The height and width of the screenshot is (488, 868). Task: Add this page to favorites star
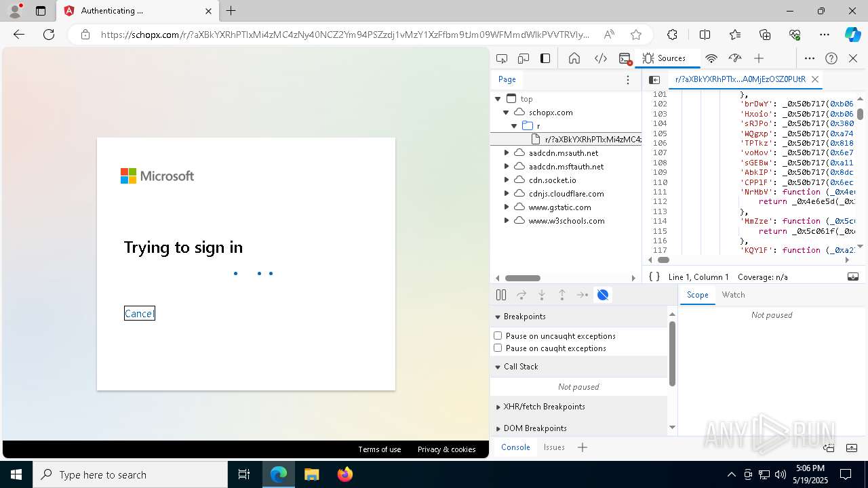tap(635, 35)
